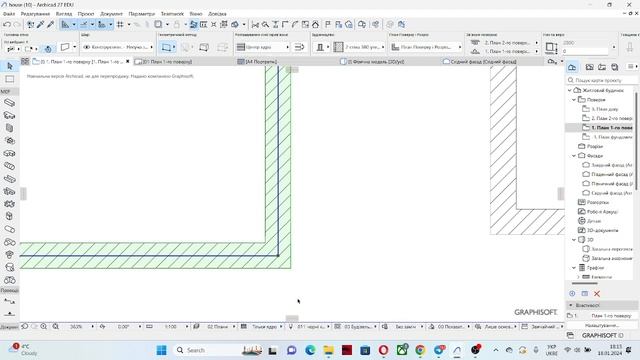Select the View Map navigator icon
This screenshot has width=640, height=360.
pyautogui.click(x=589, y=67)
